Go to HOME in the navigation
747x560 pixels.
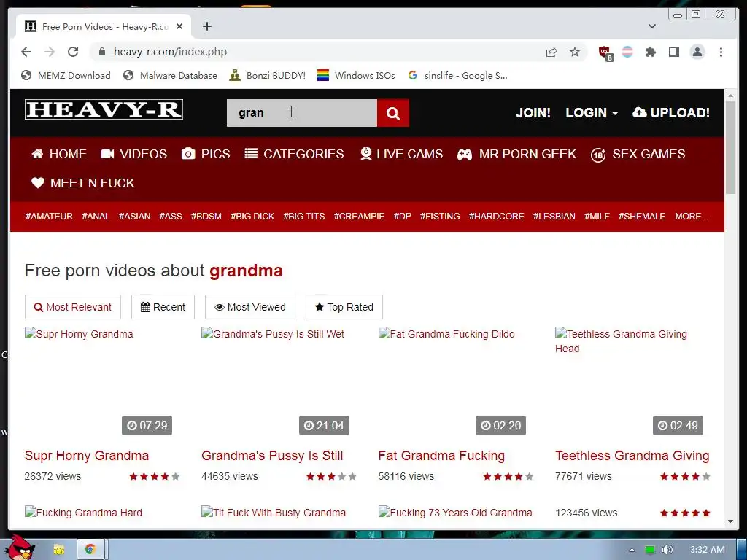pyautogui.click(x=59, y=154)
